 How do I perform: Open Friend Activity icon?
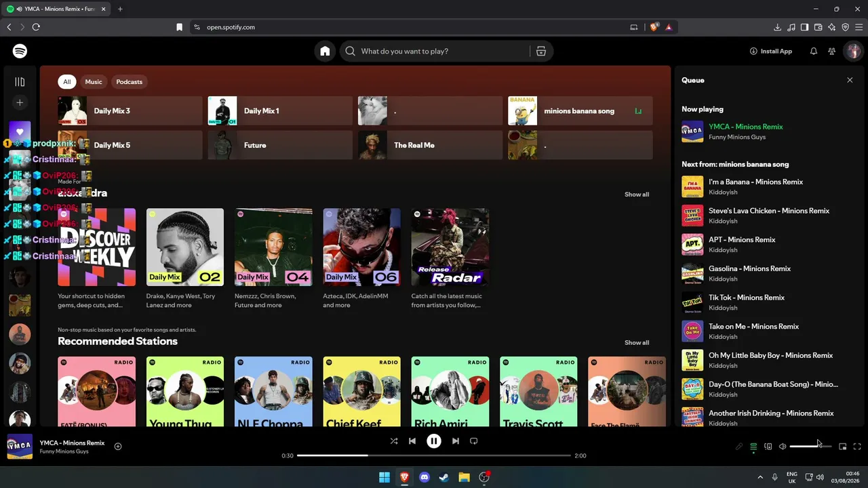tap(832, 52)
